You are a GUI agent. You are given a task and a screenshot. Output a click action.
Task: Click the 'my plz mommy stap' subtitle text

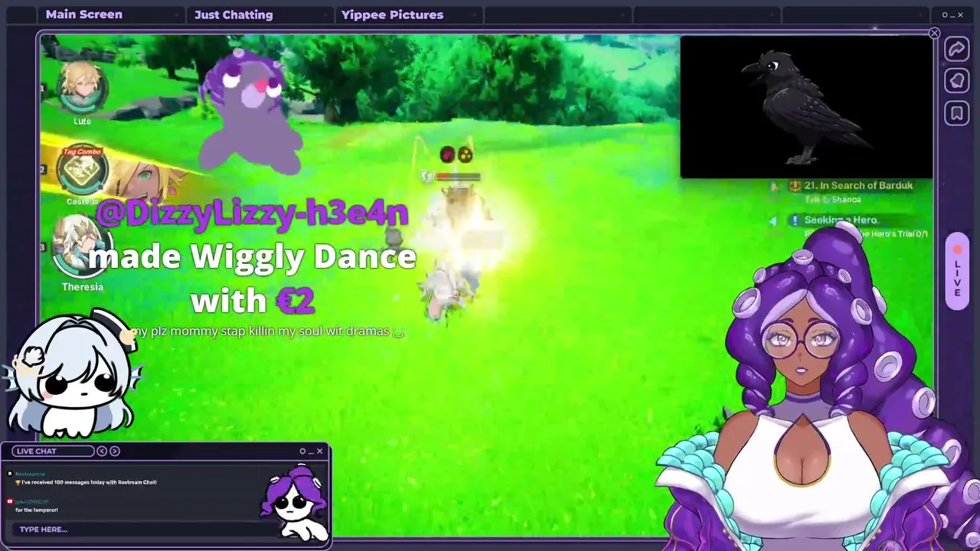(x=268, y=331)
